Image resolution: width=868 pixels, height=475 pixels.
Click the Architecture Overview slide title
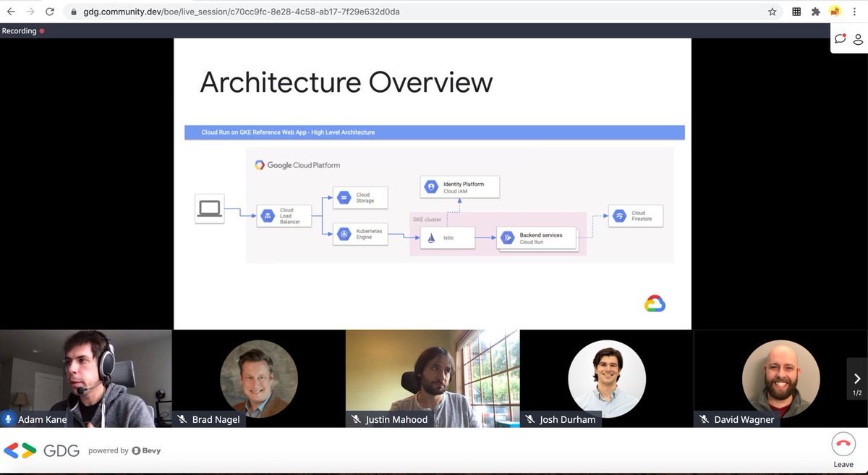346,83
